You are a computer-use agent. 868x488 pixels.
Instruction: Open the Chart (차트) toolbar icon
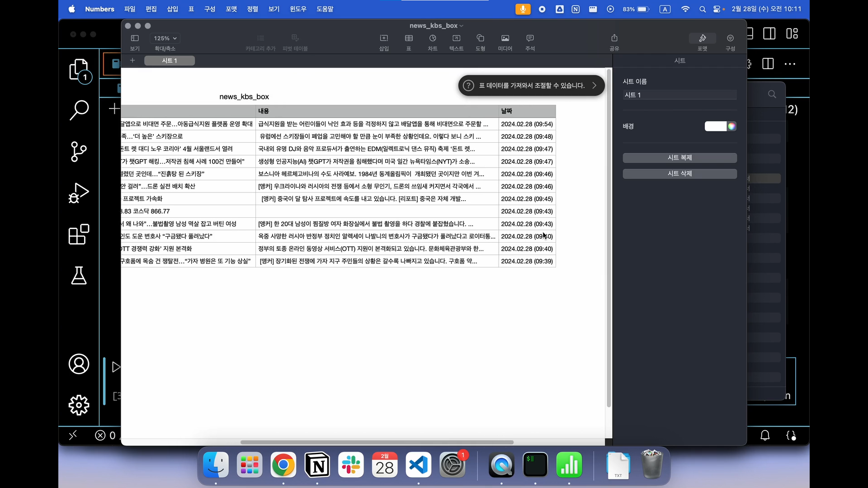click(433, 38)
